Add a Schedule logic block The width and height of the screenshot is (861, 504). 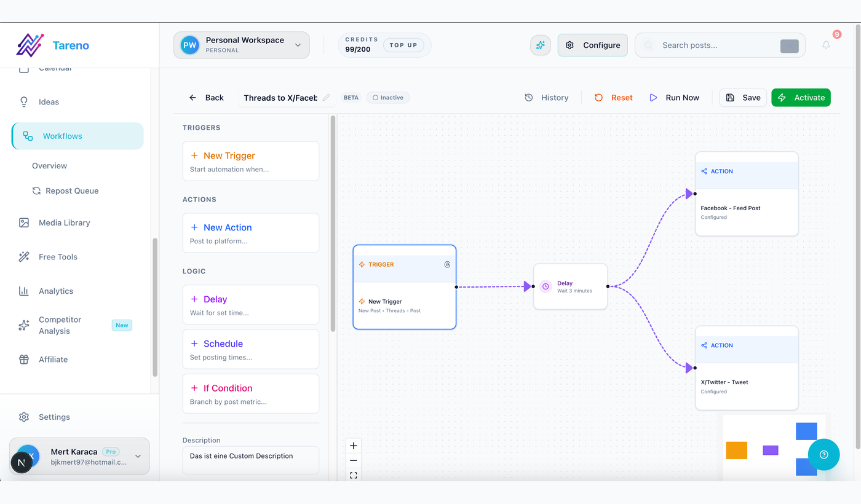click(251, 349)
